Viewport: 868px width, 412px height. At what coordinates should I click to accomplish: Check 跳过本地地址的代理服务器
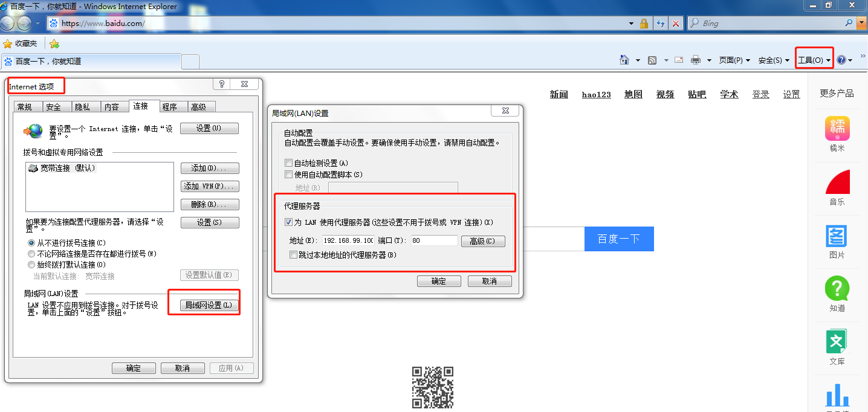(293, 254)
